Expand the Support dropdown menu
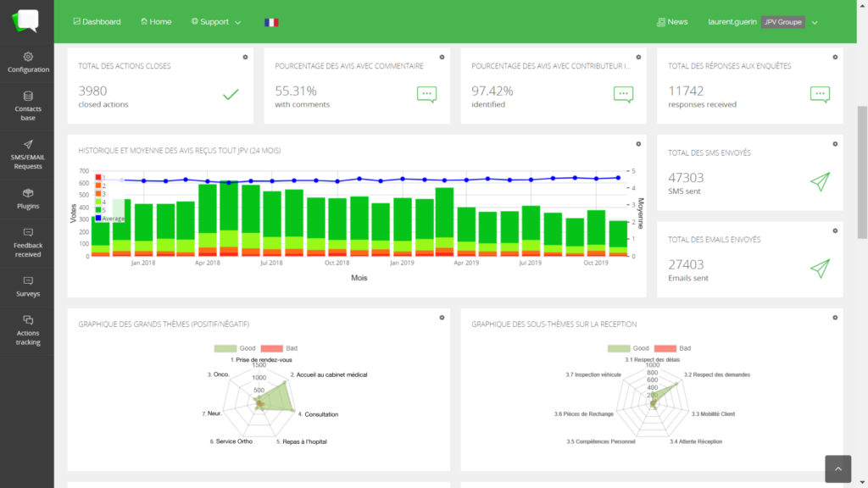This screenshot has width=868, height=488. [216, 21]
